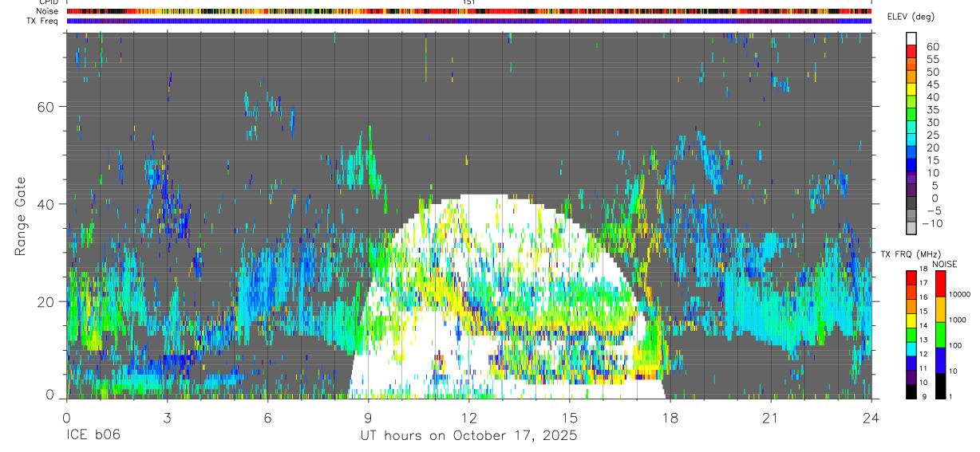Screen dimensions: 980x452
Task: Click x-axis tick label '15' under the plot
Action: [570, 418]
